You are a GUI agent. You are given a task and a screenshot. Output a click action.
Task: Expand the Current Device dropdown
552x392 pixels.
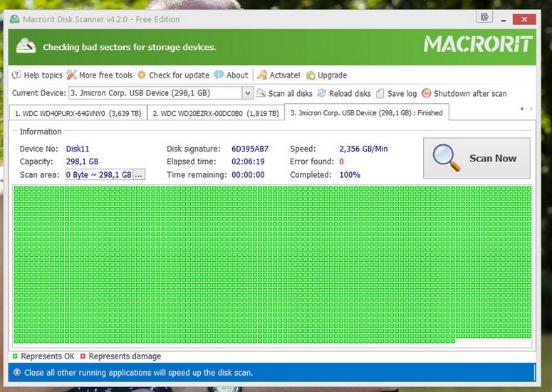tap(247, 93)
